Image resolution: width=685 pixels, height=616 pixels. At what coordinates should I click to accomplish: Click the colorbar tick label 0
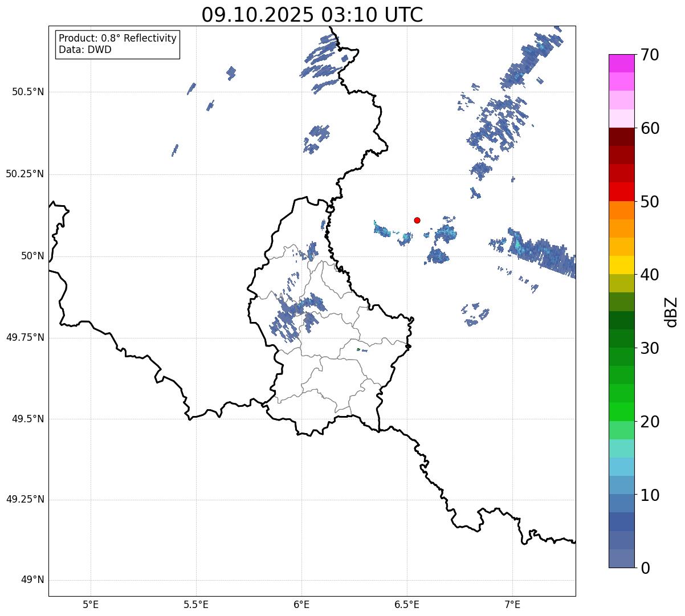[645, 568]
